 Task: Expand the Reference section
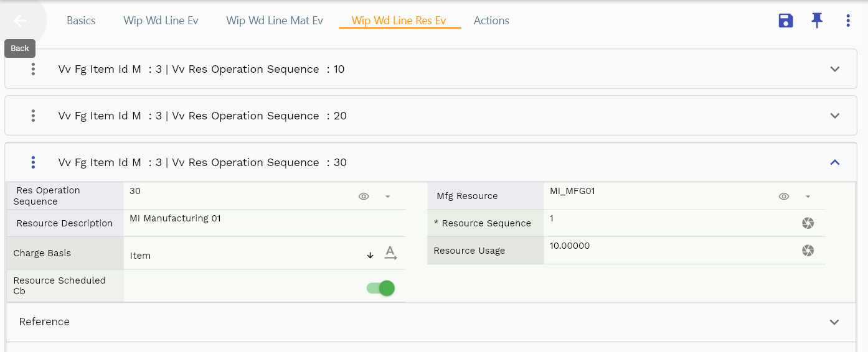coord(834,322)
